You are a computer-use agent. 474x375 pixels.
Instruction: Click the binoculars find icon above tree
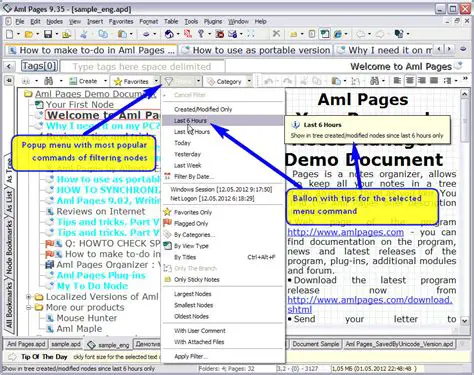click(x=49, y=81)
